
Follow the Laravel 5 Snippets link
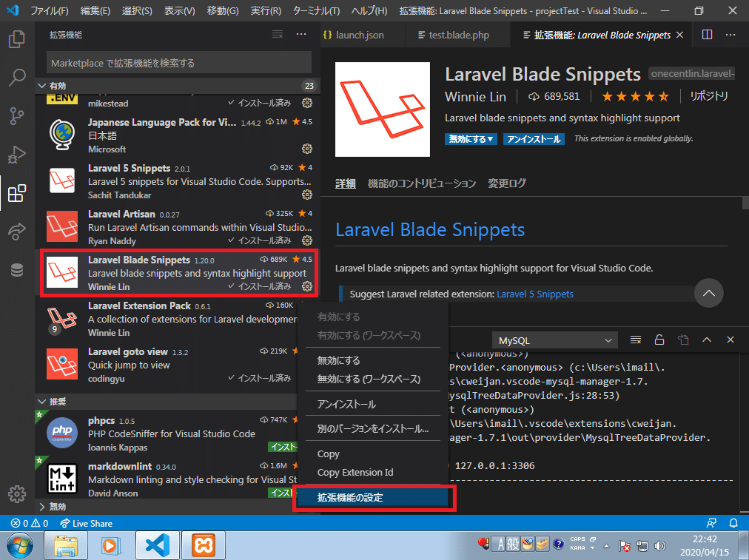click(535, 294)
